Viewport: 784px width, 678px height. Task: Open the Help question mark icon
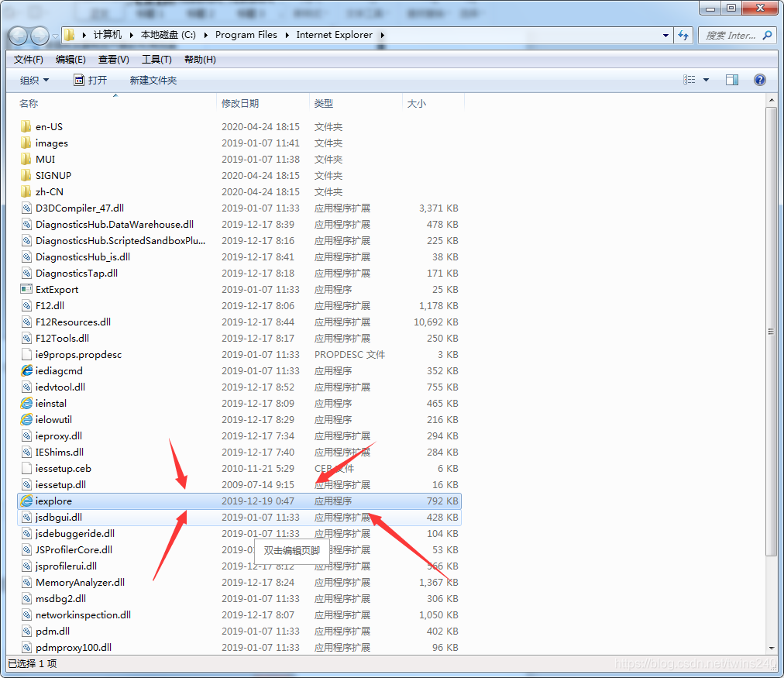point(759,80)
